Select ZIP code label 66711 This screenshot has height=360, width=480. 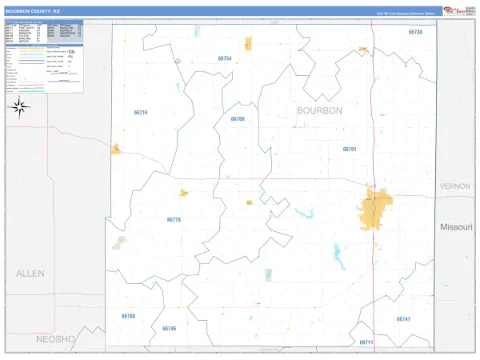click(366, 342)
